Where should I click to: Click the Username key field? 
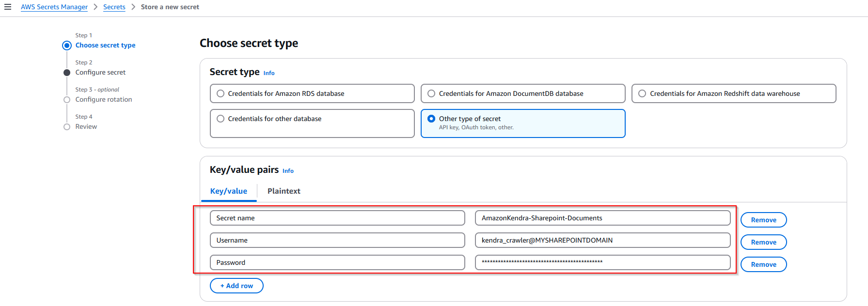point(337,240)
